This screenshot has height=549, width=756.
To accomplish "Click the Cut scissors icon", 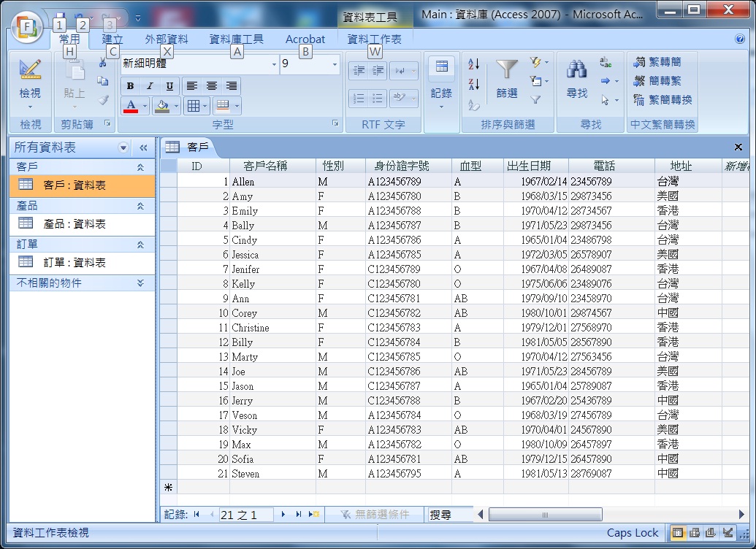I will pyautogui.click(x=103, y=62).
